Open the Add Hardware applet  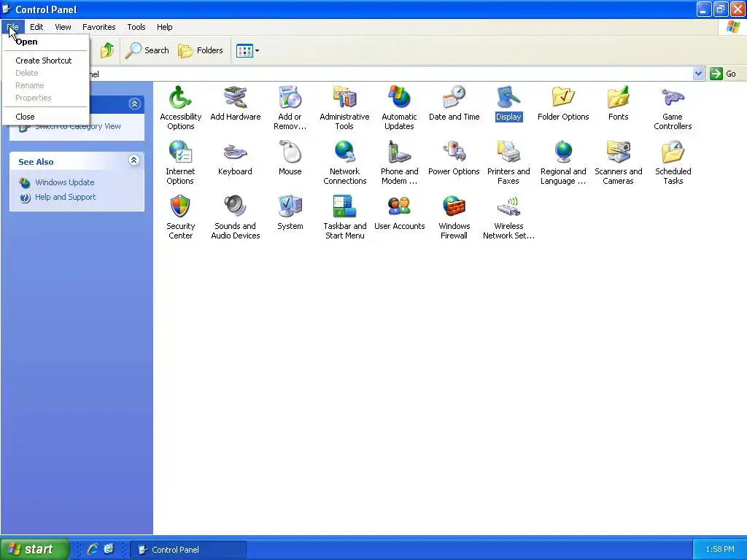coord(236,104)
